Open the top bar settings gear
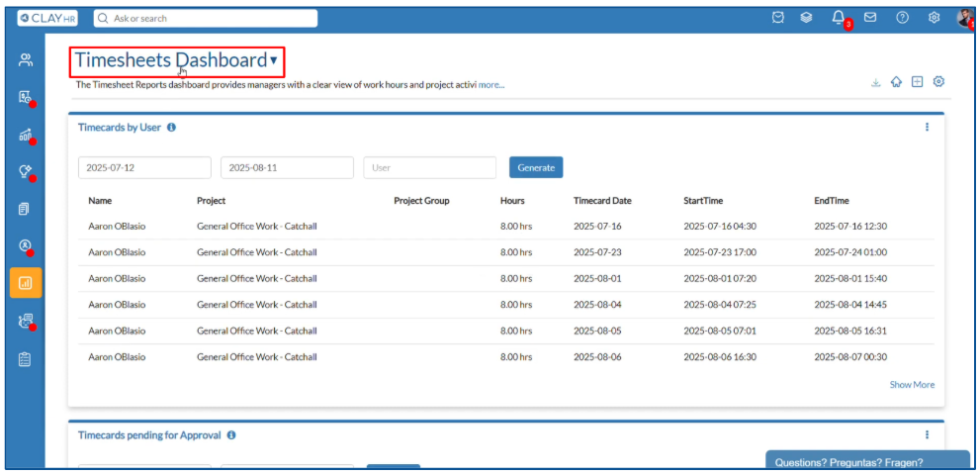Image resolution: width=980 pixels, height=475 pixels. pyautogui.click(x=934, y=18)
